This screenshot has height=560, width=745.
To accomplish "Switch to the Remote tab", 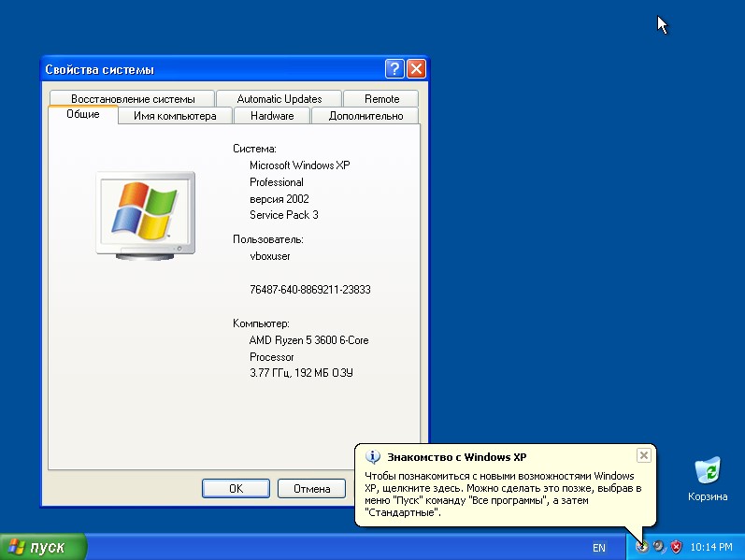I will [x=381, y=99].
